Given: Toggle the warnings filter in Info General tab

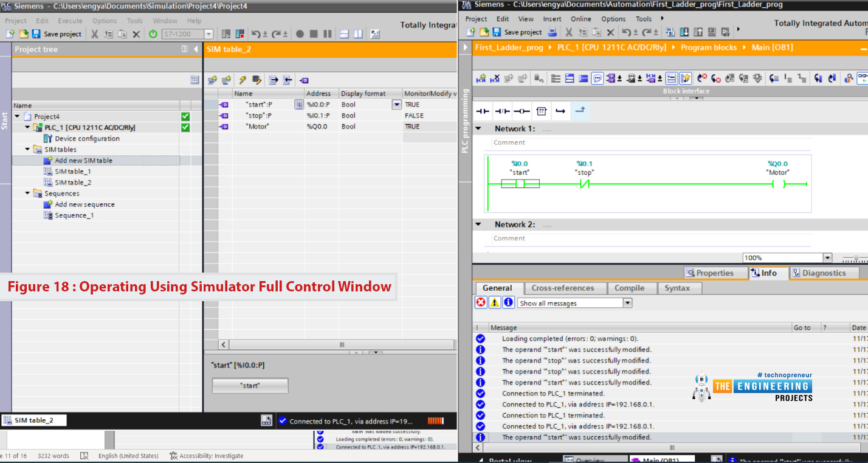Looking at the screenshot, I should click(x=495, y=302).
